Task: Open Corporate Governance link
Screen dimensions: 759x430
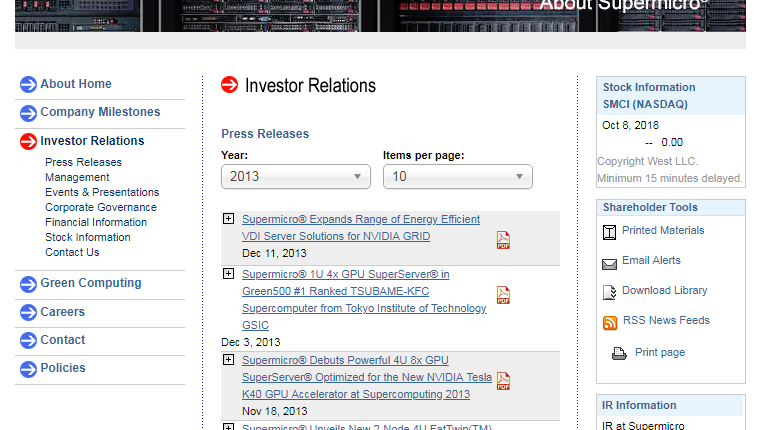Action: (x=101, y=207)
